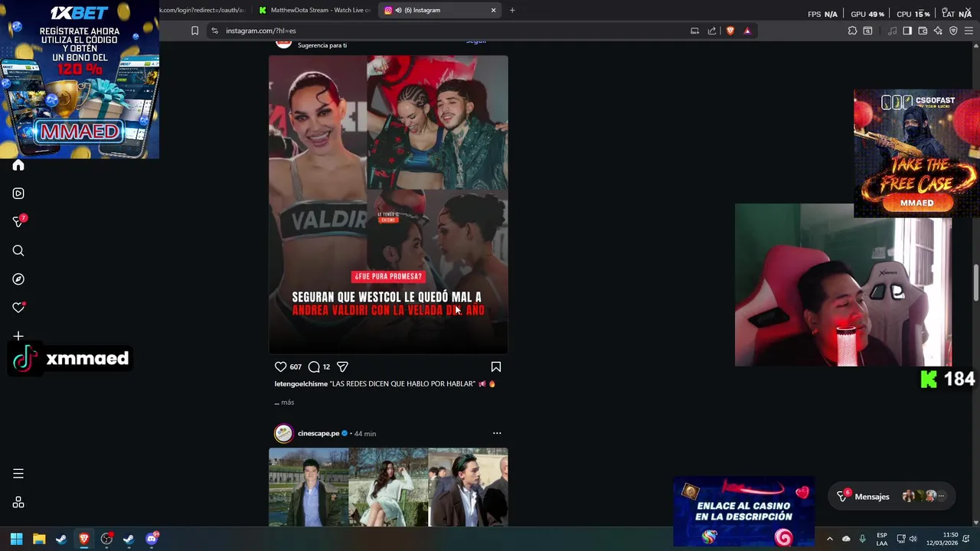
Task: Close the Instagram browser tab
Action: 493,10
